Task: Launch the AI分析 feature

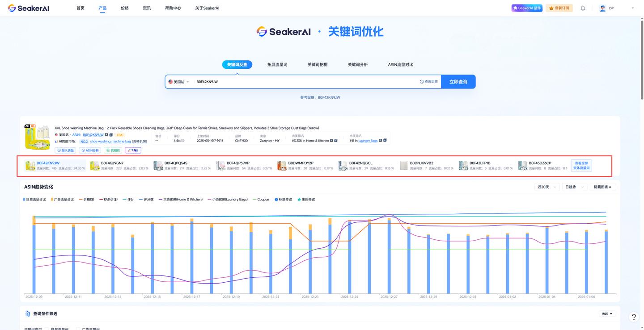Action: click(x=133, y=150)
